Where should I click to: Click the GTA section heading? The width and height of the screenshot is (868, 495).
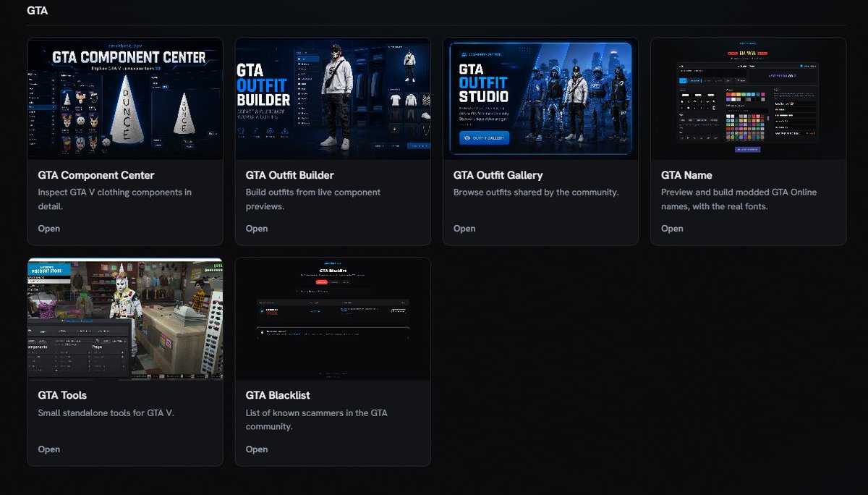click(x=38, y=11)
